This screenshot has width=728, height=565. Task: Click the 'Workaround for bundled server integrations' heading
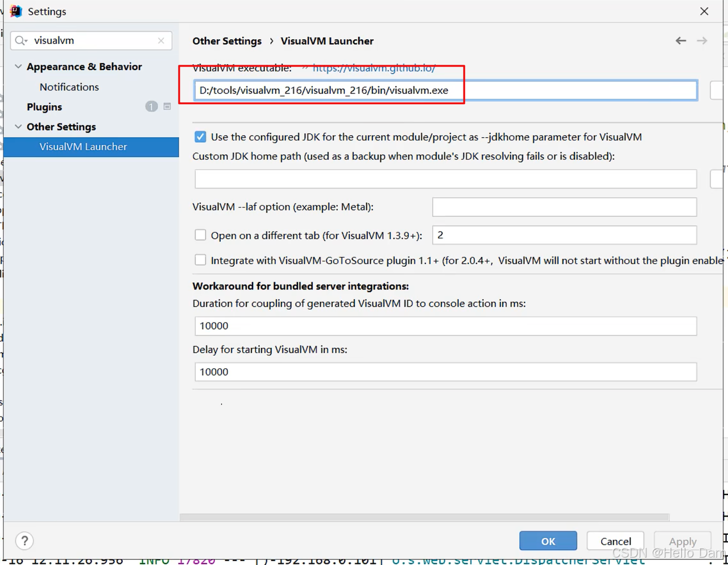click(x=300, y=286)
